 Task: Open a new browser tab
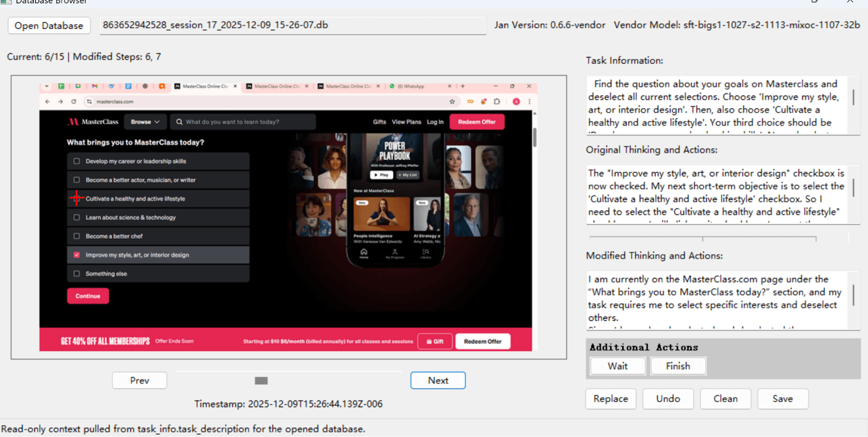pos(463,86)
